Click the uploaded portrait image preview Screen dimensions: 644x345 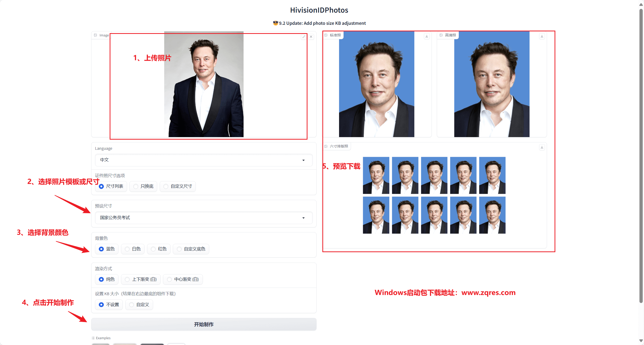tap(204, 84)
